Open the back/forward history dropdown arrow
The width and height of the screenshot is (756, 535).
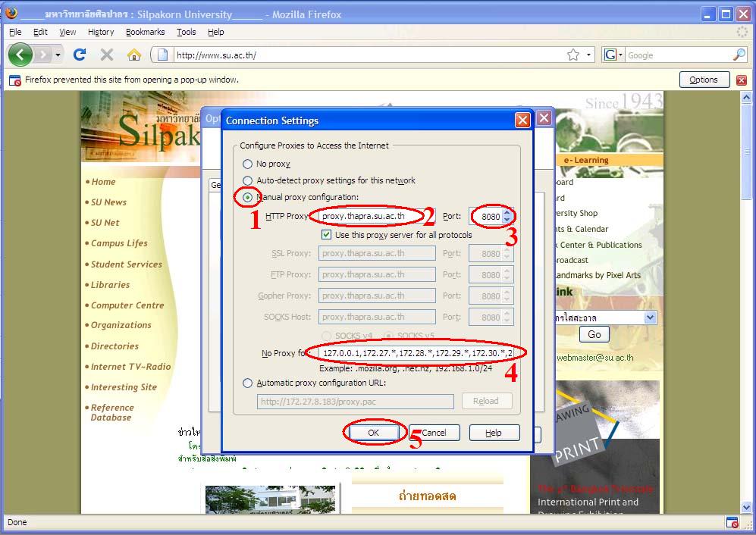pos(58,55)
